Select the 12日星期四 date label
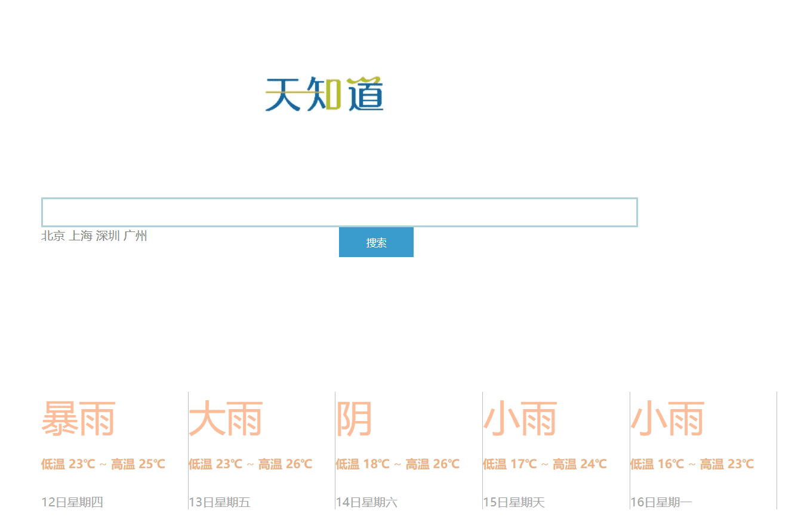 tap(72, 502)
